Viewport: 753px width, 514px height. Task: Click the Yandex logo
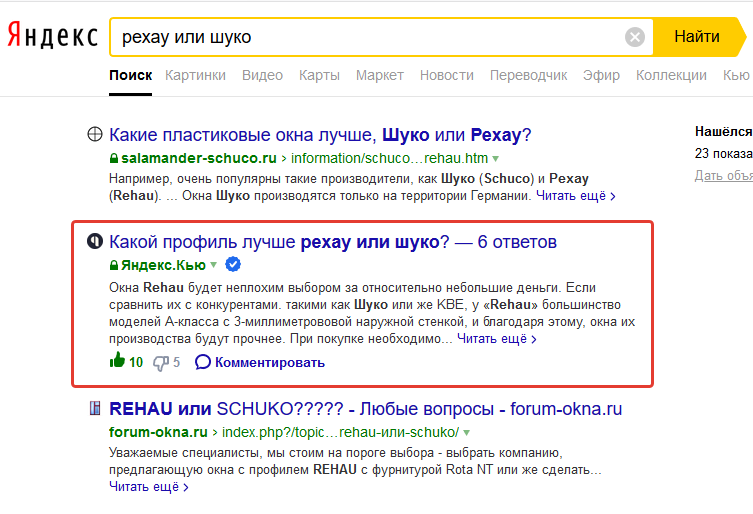(x=52, y=37)
